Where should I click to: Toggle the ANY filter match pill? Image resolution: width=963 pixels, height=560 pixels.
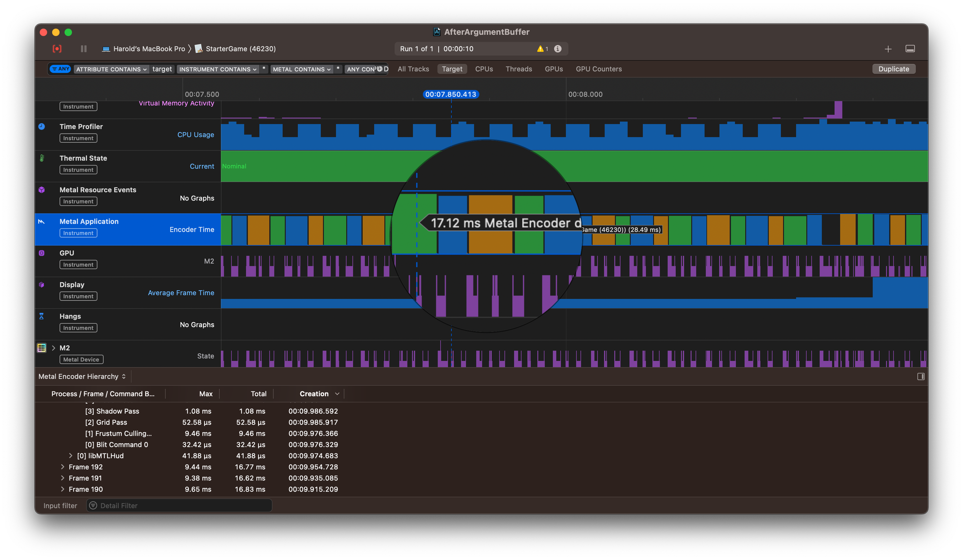coord(60,69)
